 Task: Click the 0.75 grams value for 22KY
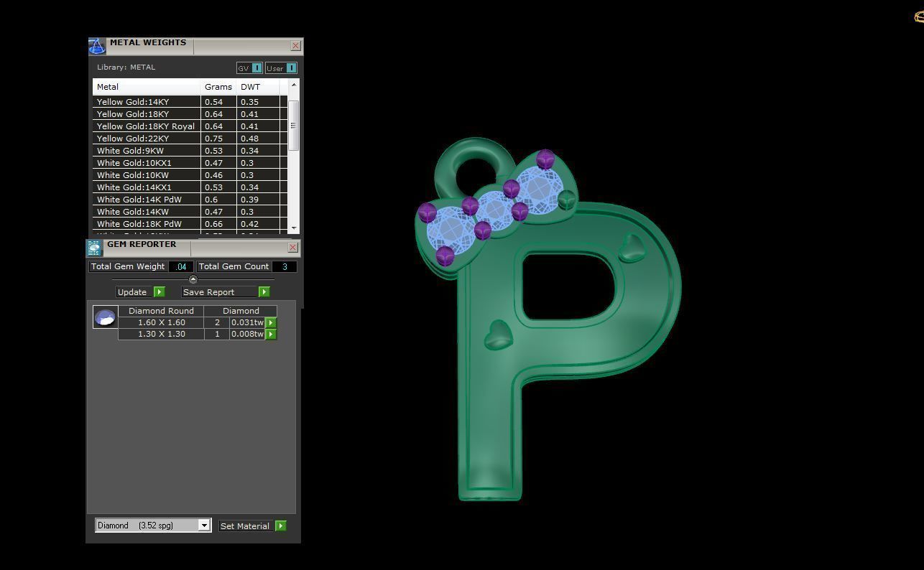pyautogui.click(x=218, y=139)
